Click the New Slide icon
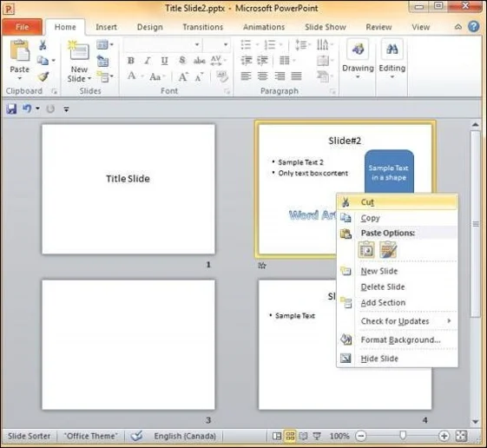This screenshot has height=448, width=487. [79, 50]
